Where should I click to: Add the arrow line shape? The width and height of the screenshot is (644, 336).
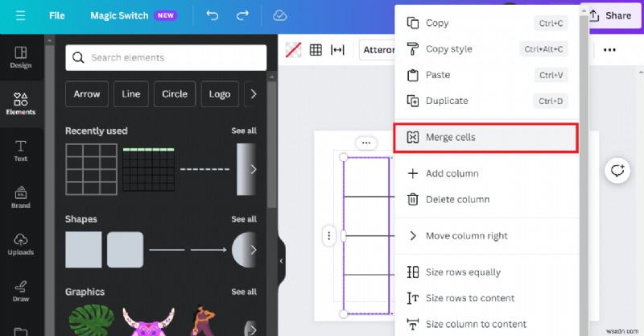click(208, 250)
